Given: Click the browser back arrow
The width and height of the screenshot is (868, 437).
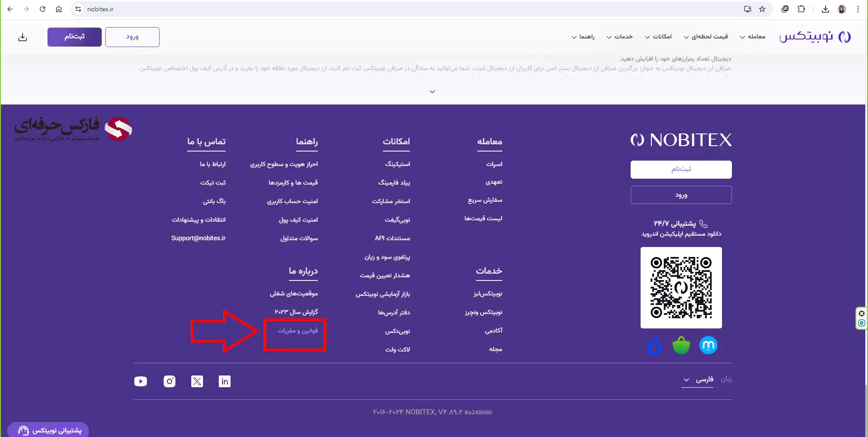Looking at the screenshot, I should (10, 9).
